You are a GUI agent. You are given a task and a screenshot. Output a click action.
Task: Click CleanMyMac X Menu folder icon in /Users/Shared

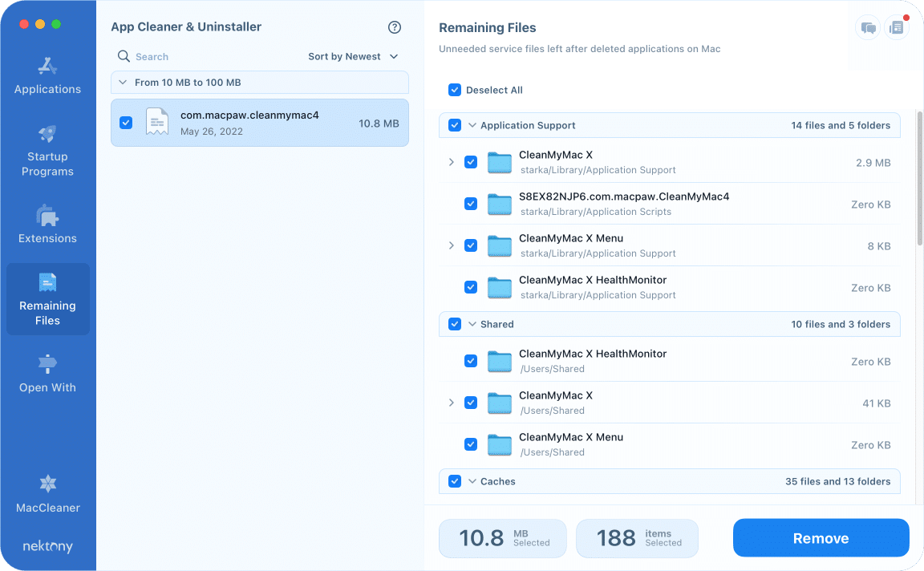coord(500,445)
